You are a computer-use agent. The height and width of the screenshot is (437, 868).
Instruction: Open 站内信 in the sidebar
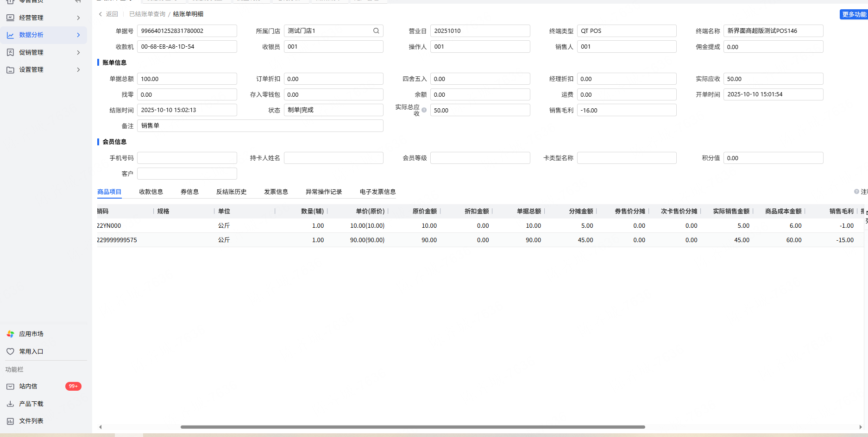(28, 387)
